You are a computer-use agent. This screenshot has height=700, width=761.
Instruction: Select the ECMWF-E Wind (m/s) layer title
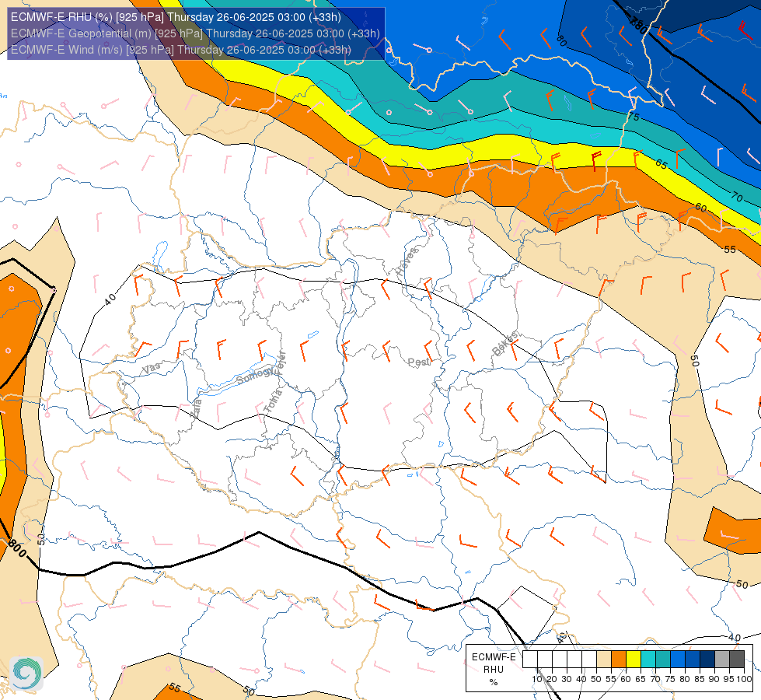click(180, 50)
